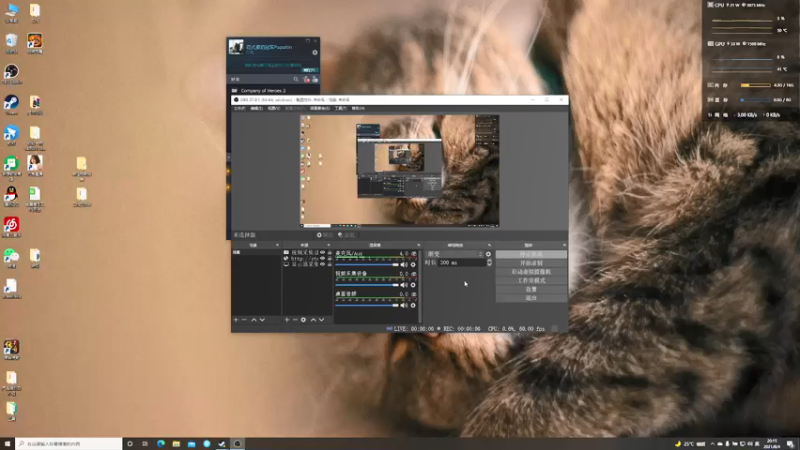Click the 开始录制 start recording button
800x450 pixels.
pyautogui.click(x=531, y=263)
